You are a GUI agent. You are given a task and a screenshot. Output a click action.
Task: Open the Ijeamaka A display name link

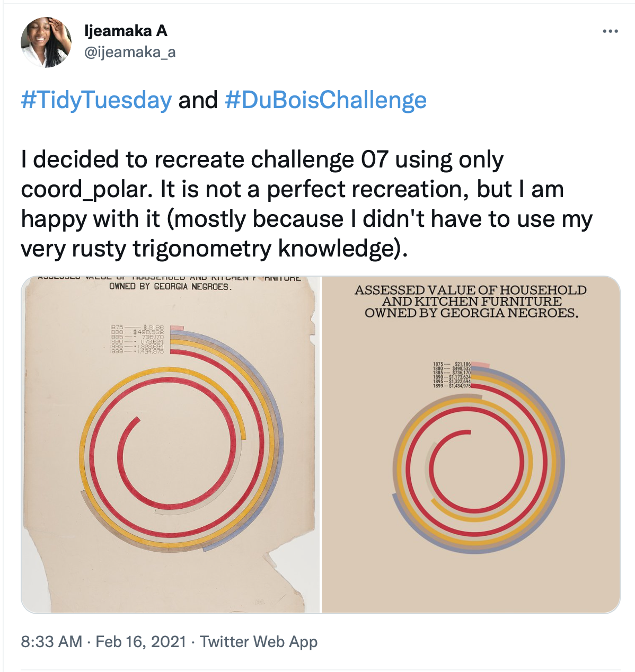[126, 31]
